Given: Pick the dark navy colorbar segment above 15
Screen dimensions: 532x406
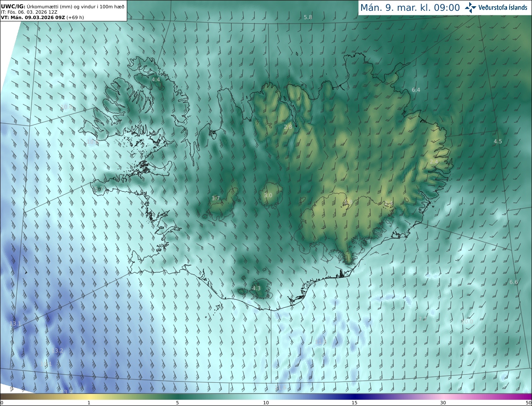Looking at the screenshot, I should 355,396.
